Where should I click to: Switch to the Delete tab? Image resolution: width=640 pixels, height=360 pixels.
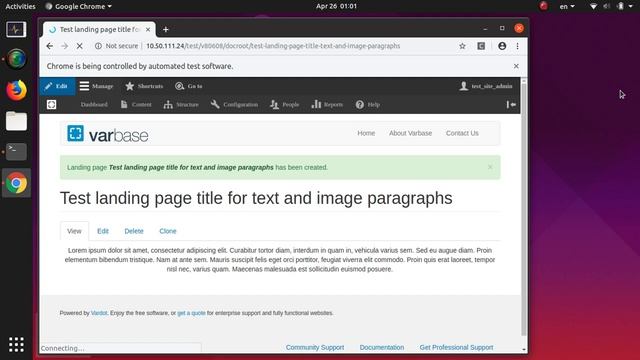tap(134, 231)
